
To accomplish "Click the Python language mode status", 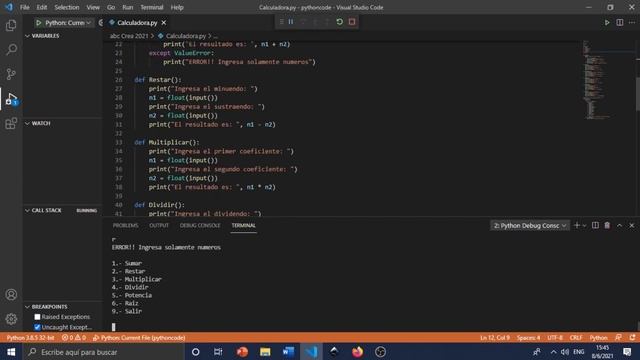I will (598, 338).
